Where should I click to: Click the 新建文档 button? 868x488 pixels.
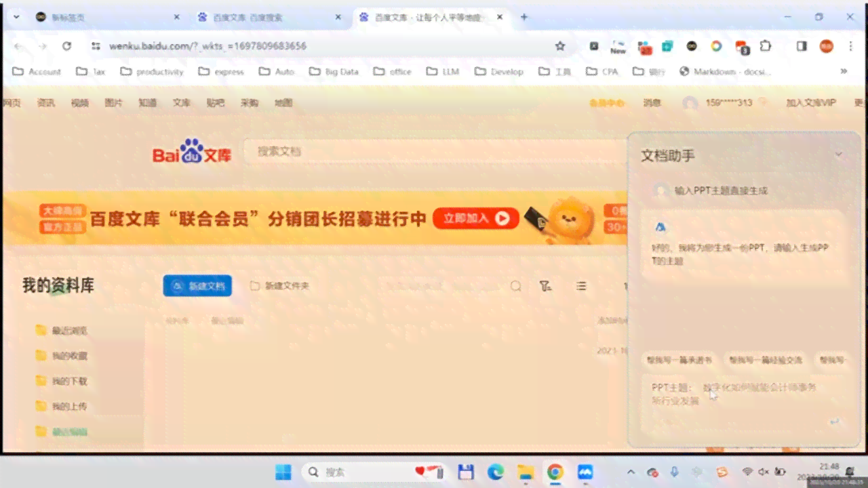[x=197, y=286]
